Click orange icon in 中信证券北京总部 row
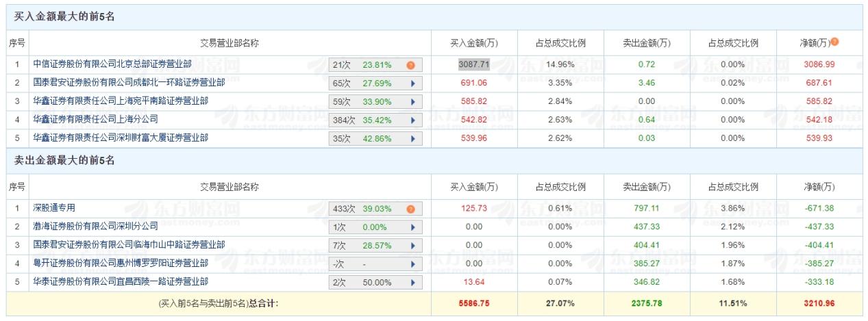This screenshot has height=321, width=868. coord(410,65)
